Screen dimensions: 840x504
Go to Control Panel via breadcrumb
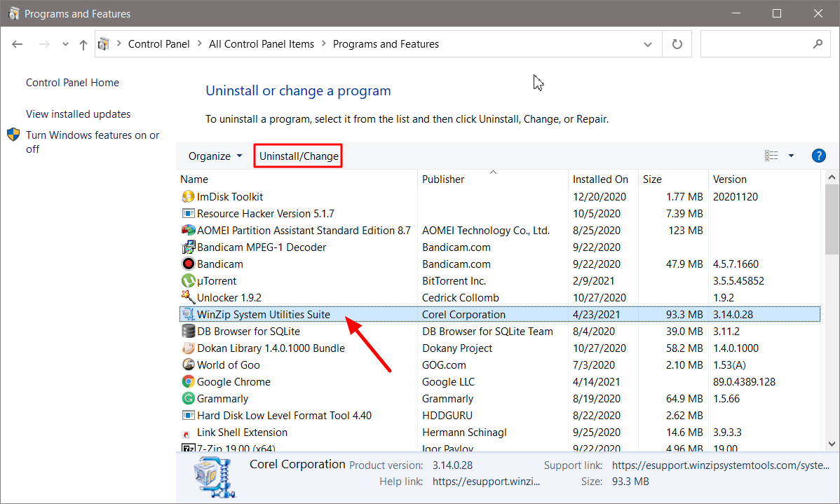(159, 43)
